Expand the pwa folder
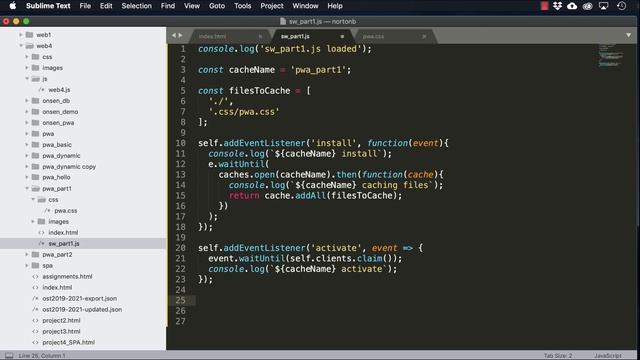Image resolution: width=640 pixels, height=360 pixels. pyautogui.click(x=27, y=133)
